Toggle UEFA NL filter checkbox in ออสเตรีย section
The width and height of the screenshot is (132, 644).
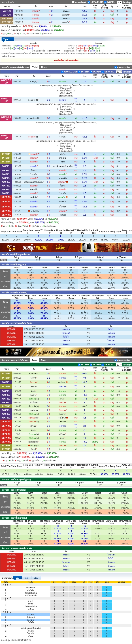tap(103, 72)
